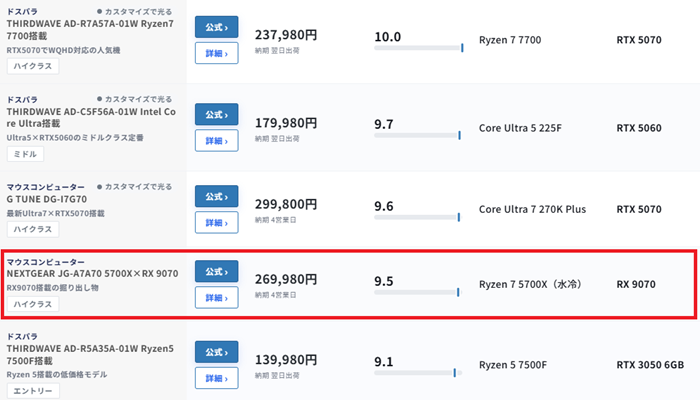Open THIRDWAVE AD-R7A57A-01W Ryzen7 7700搭載 title
The height and width of the screenshot is (400, 700).
[90, 30]
